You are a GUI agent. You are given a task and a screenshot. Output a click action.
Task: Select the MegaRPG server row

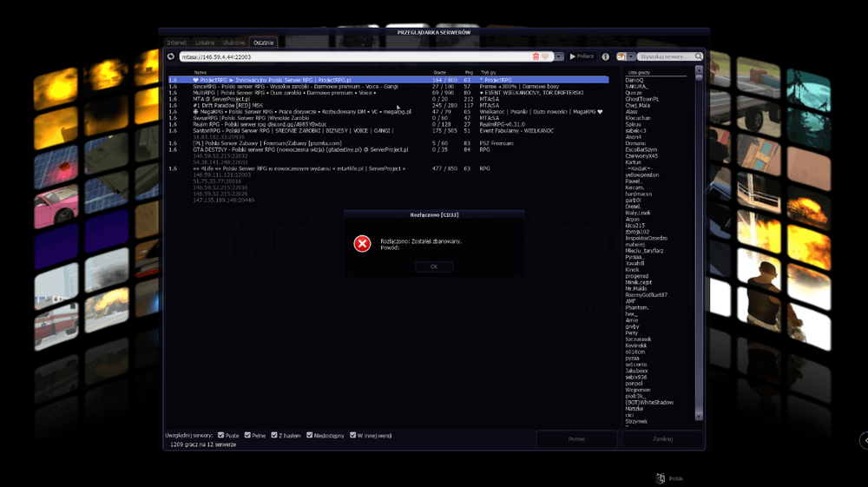coord(388,112)
